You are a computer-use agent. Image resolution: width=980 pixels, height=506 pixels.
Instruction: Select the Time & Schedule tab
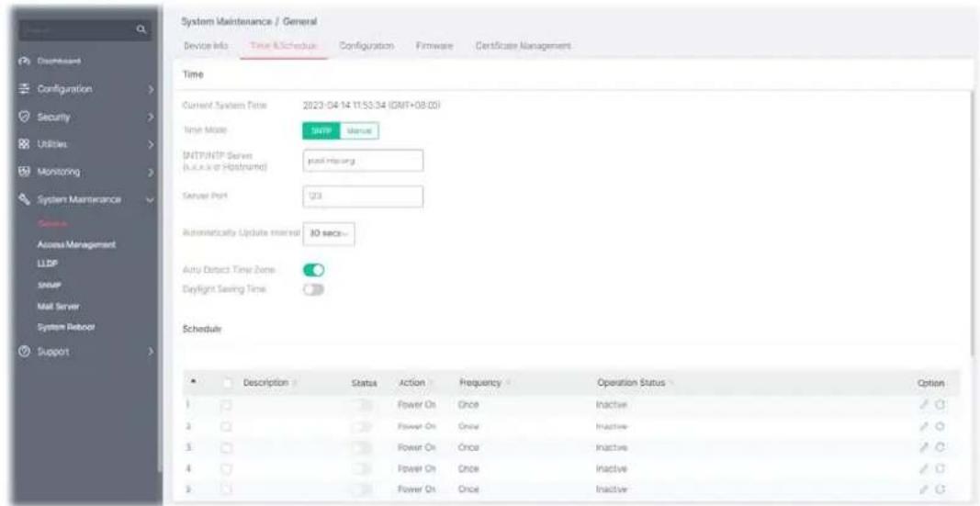pos(285,46)
